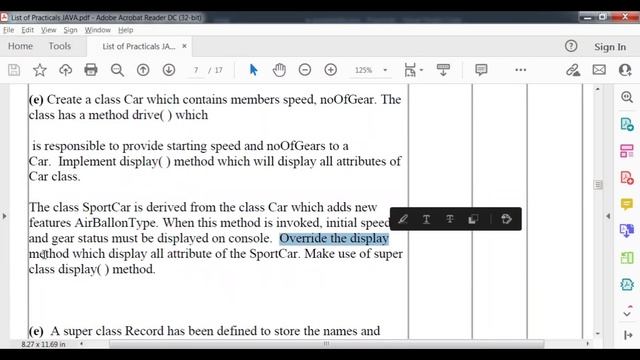The image size is (640, 360).
Task: Go to the next page arrow
Action: pyautogui.click(x=169, y=70)
